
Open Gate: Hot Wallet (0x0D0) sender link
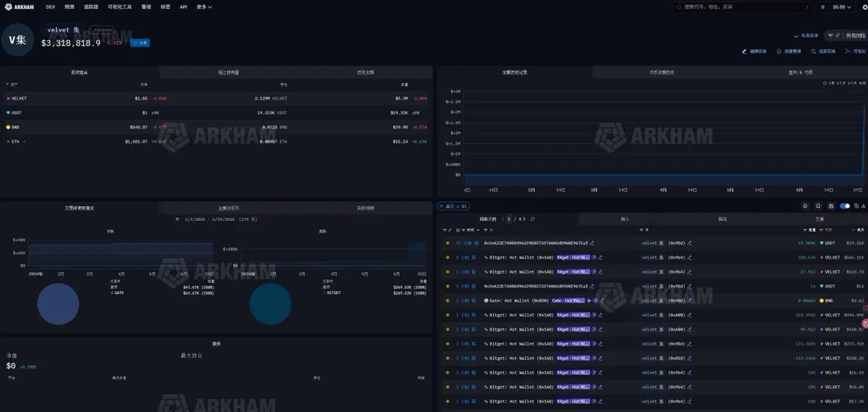[519, 300]
